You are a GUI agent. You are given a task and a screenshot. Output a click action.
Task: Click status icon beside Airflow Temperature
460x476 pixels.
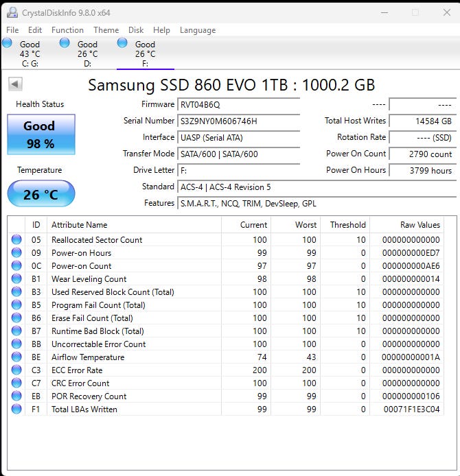click(x=16, y=357)
